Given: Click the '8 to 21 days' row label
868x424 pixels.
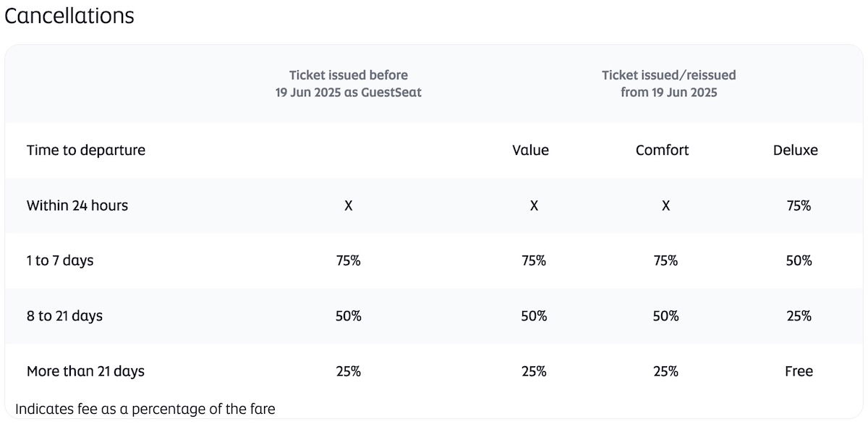Looking at the screenshot, I should click(64, 316).
